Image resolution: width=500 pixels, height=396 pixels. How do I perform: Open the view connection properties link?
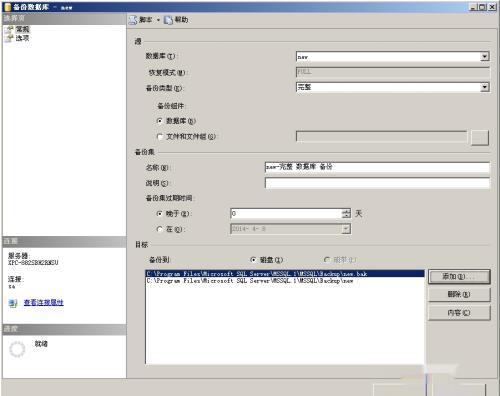coord(44,302)
